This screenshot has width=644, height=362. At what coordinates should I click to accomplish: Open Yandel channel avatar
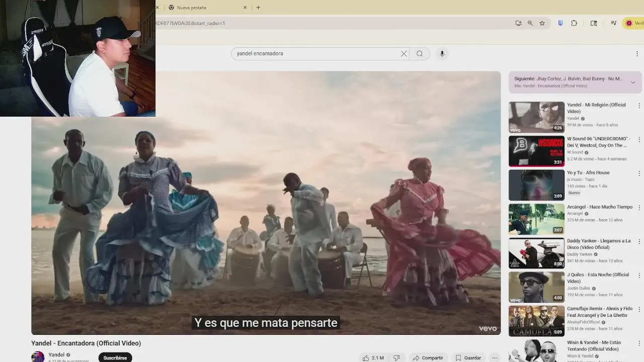point(38,357)
